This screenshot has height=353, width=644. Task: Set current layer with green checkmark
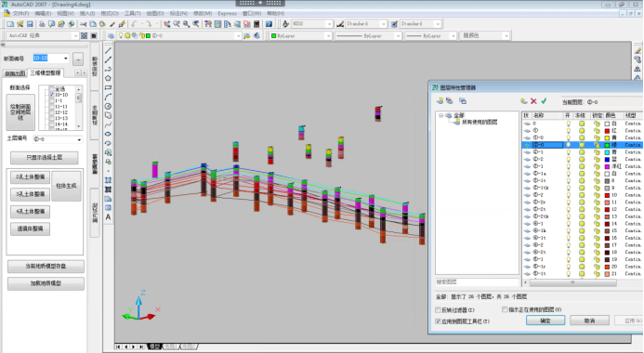click(x=544, y=101)
